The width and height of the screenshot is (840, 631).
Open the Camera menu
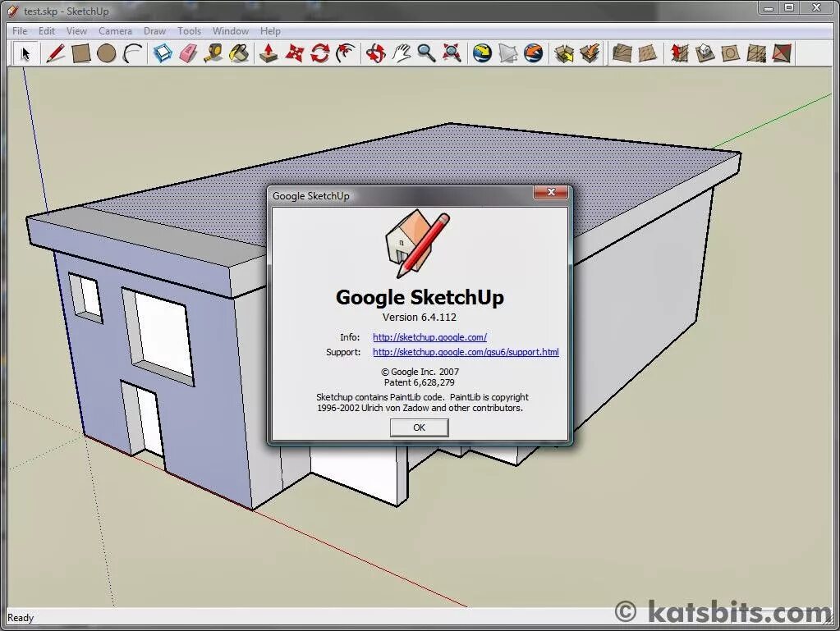pos(115,31)
